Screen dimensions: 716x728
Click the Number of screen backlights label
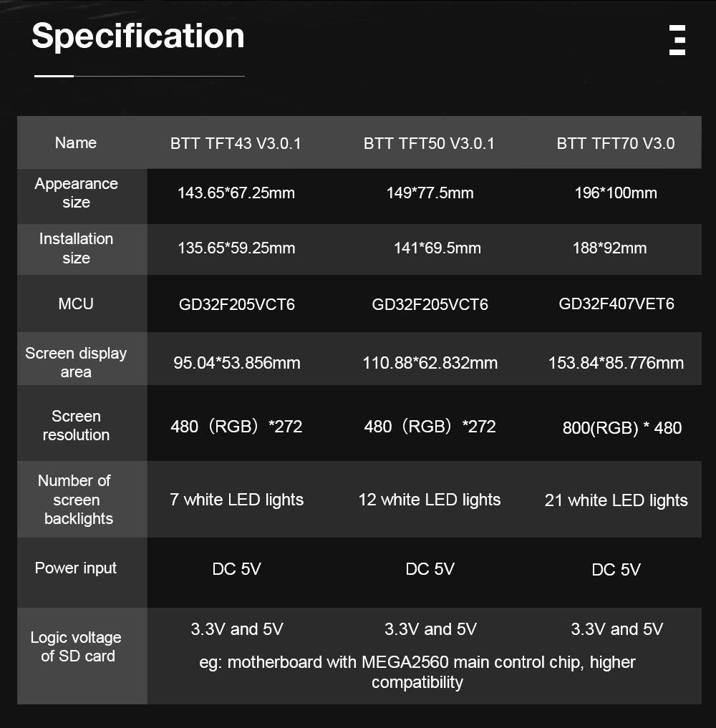tap(76, 500)
